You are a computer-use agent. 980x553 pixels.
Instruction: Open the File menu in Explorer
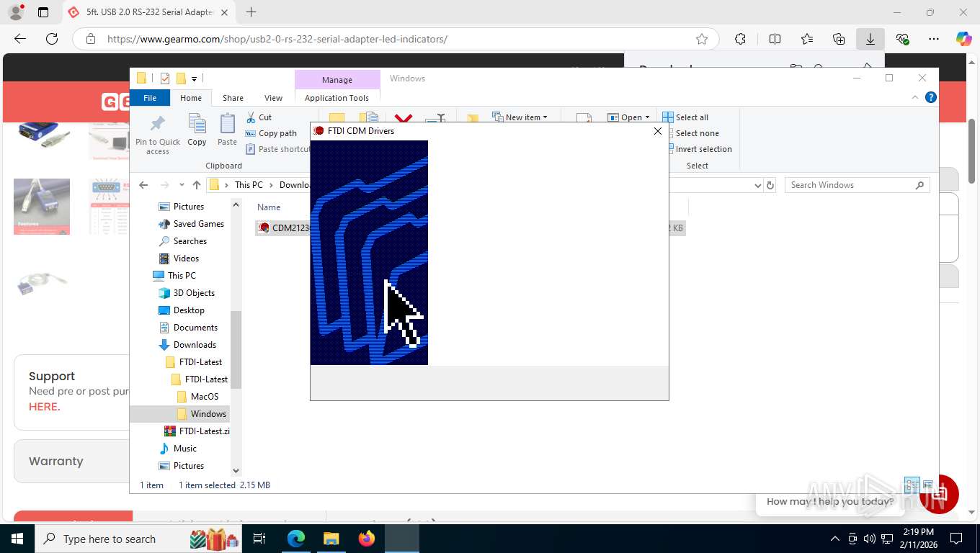click(150, 98)
